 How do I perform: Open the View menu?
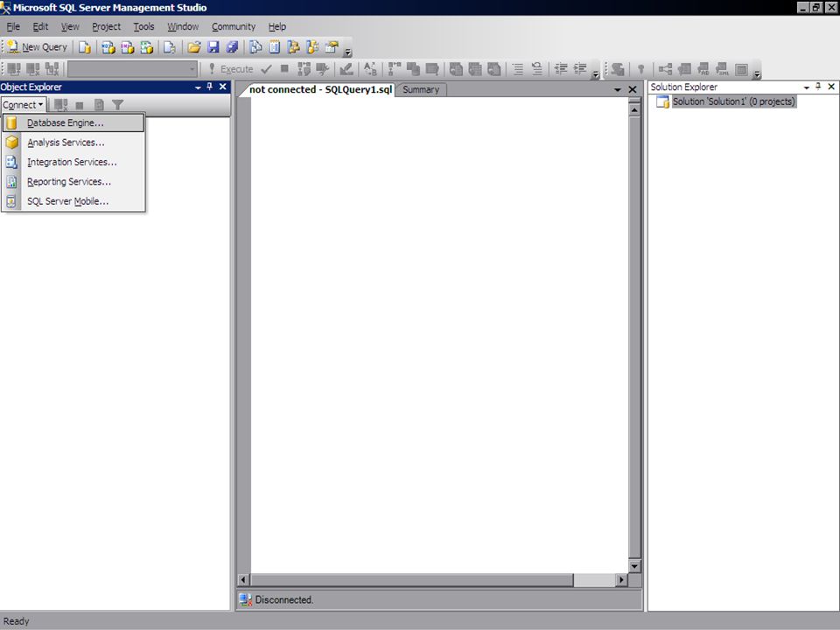(70, 26)
